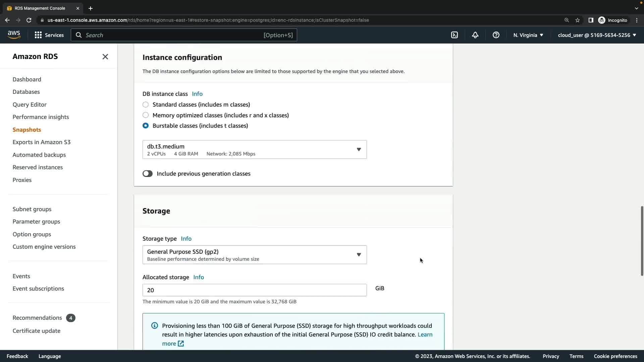Open AWS CloudShell icon in top bar
This screenshot has height=362, width=644.
coord(454,35)
